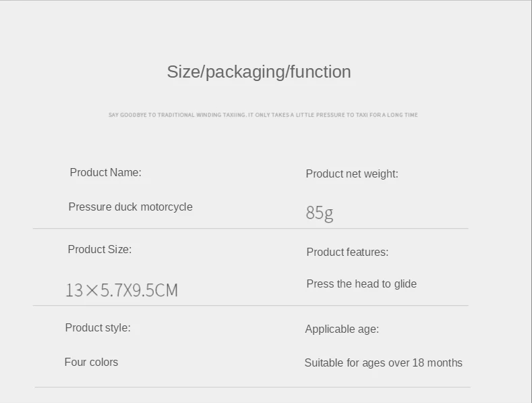Select the Product features label
Screen dimensions: 532x403
point(347,252)
